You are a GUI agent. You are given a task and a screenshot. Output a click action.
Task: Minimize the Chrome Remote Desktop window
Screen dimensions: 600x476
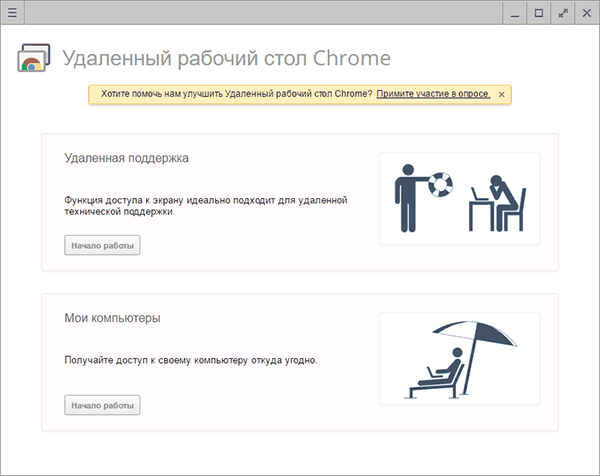[x=515, y=12]
